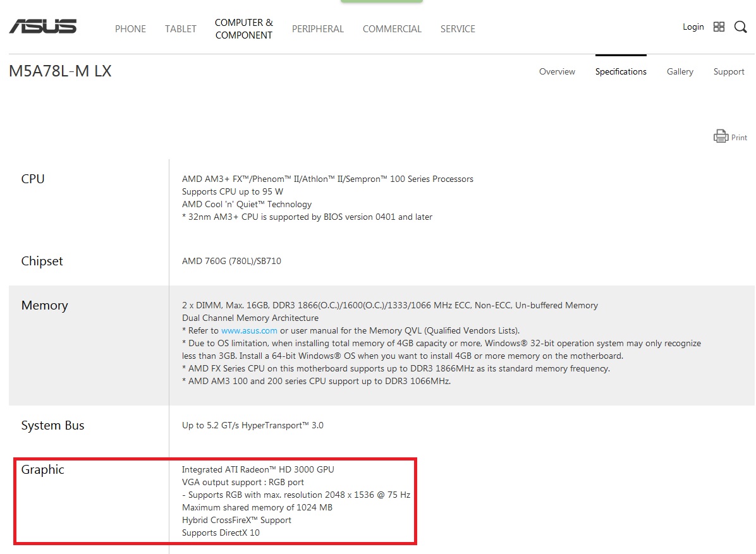This screenshot has height=554, width=756.
Task: Switch to the Overview tab
Action: click(557, 72)
